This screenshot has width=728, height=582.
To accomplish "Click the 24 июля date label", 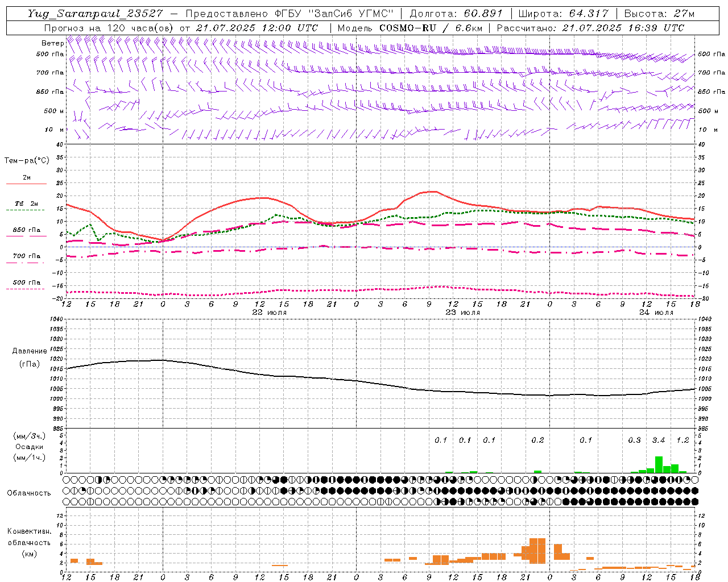I will pyautogui.click(x=656, y=313).
